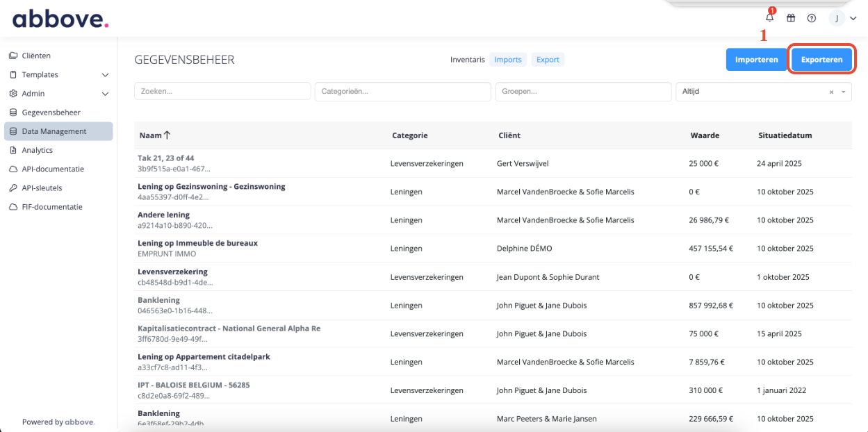
Task: Switch to the Imports tab
Action: pyautogui.click(x=508, y=60)
